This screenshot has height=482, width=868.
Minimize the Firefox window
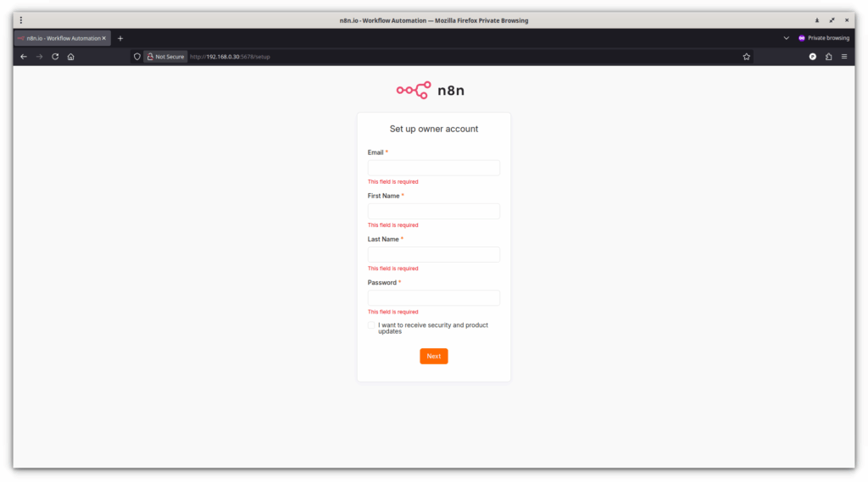pos(816,20)
